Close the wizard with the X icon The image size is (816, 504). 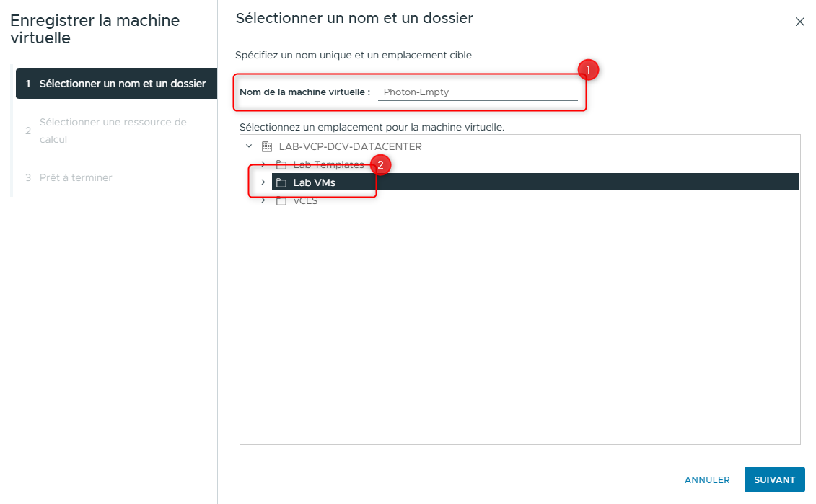(799, 22)
